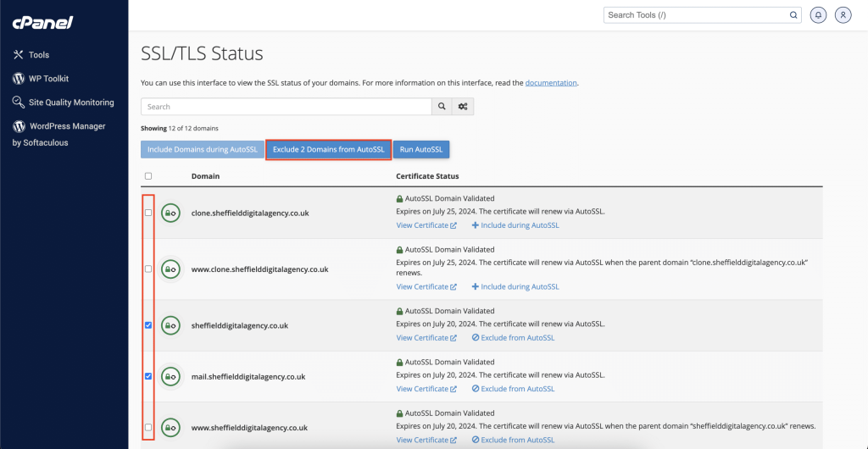
Task: View Certificate for clone.sheffielddigitalagency.co.uk
Action: click(426, 225)
